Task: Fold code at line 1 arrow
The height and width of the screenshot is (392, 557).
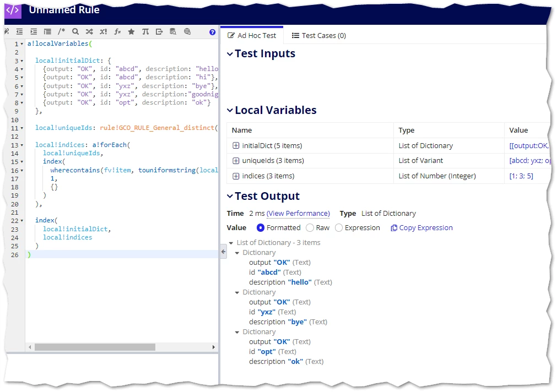Action: pos(22,44)
